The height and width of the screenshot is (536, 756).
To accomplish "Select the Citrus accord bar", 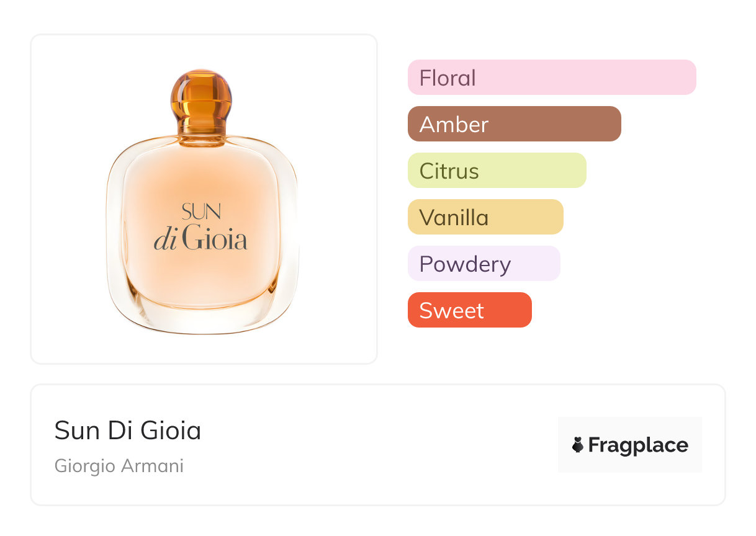I will pos(497,171).
